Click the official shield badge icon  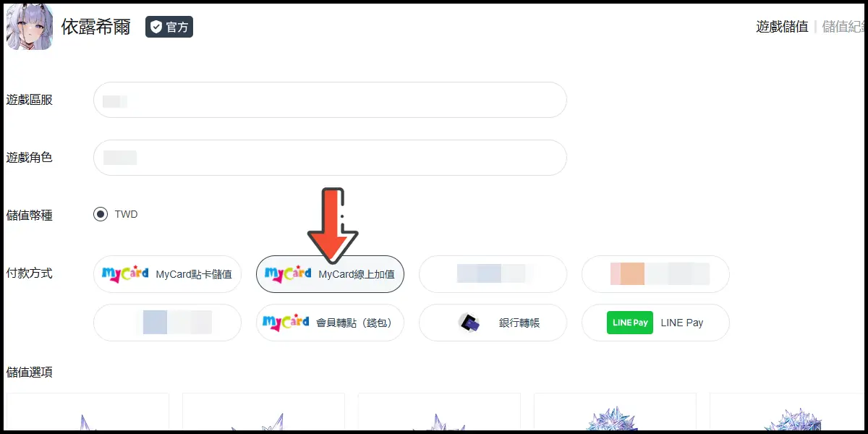click(x=156, y=27)
